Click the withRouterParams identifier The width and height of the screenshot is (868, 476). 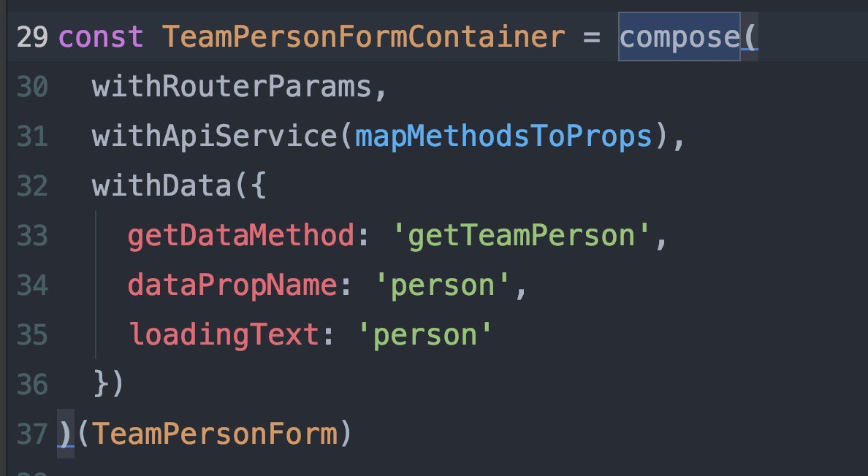(232, 87)
